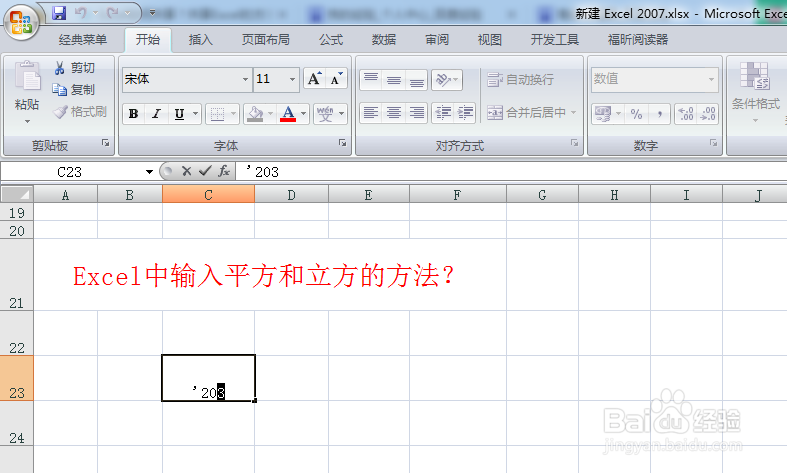Toggle bold formatting
Screen dimensions: 787x473
pos(134,113)
